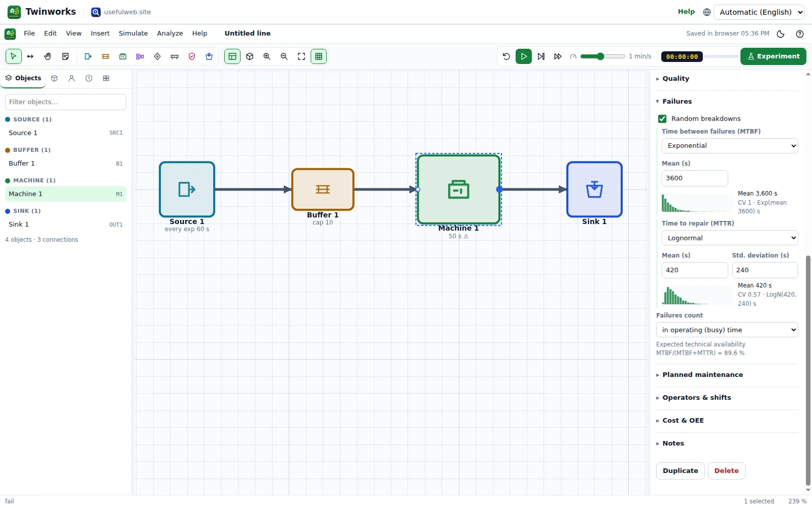Choose the hand pan tool
Screen dimensions: 812x508
[x=48, y=56]
